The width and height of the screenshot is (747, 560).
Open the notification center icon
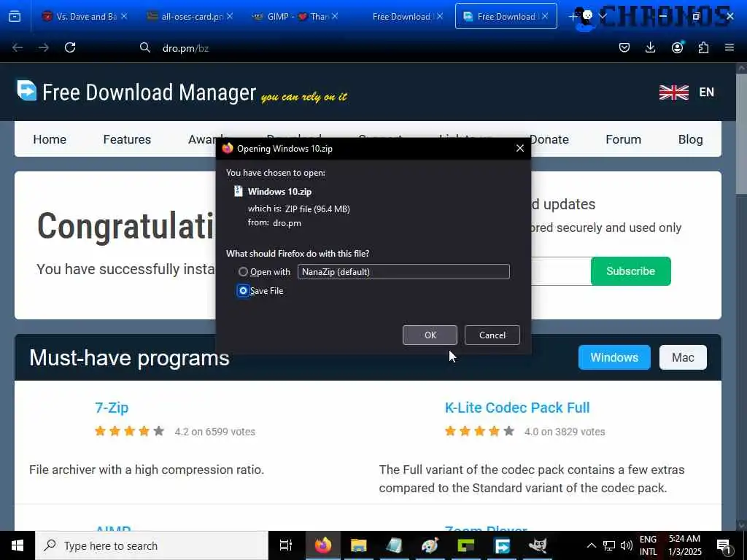pyautogui.click(x=724, y=545)
